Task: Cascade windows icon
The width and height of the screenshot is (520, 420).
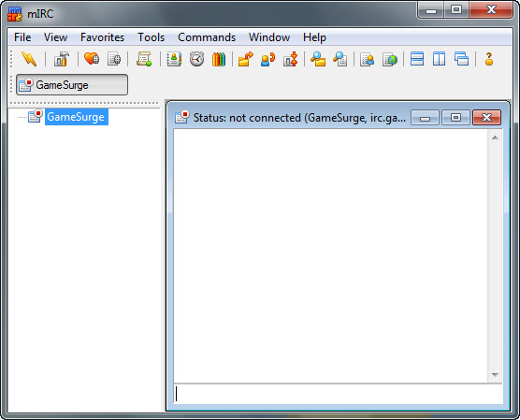Action: pos(461,59)
